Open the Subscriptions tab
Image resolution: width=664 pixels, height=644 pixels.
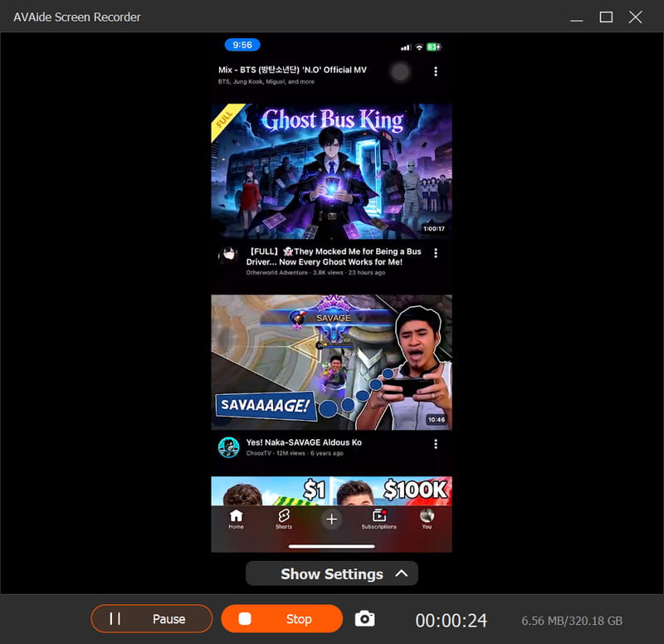pyautogui.click(x=379, y=519)
